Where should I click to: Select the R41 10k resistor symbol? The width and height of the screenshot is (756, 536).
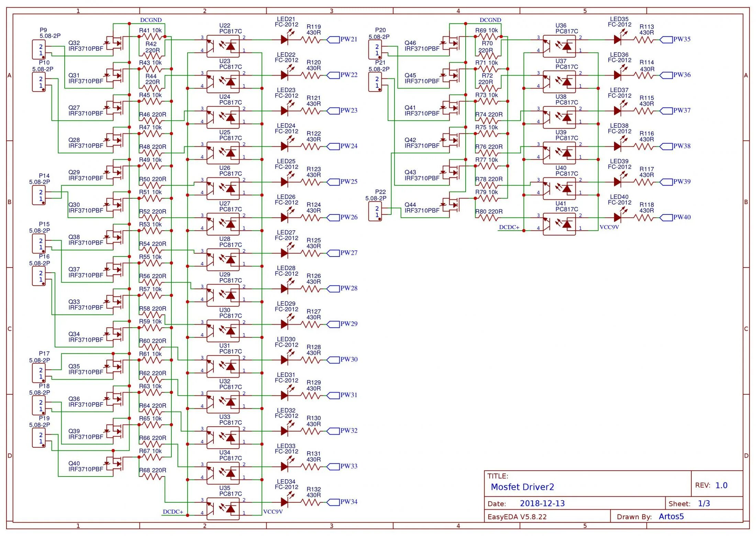151,36
